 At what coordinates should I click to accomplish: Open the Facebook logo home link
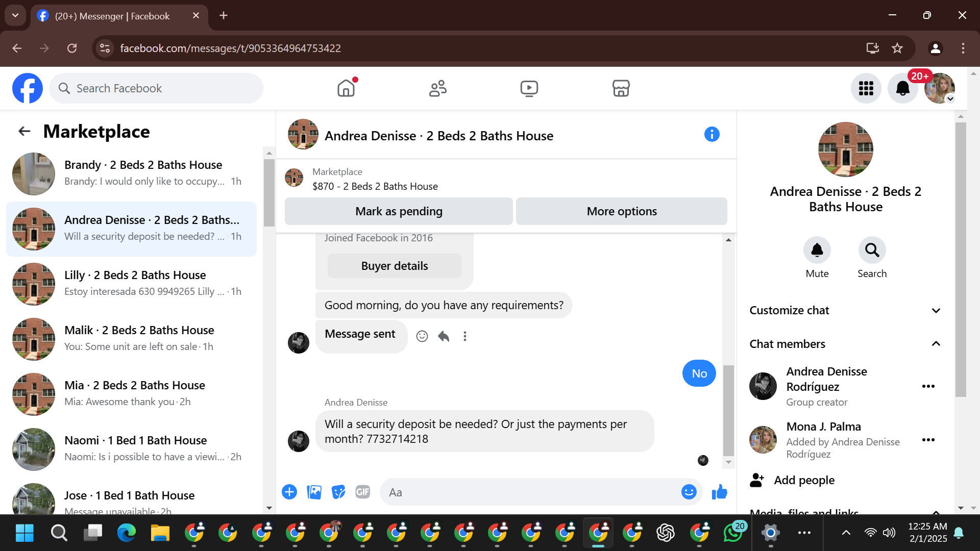click(x=28, y=88)
